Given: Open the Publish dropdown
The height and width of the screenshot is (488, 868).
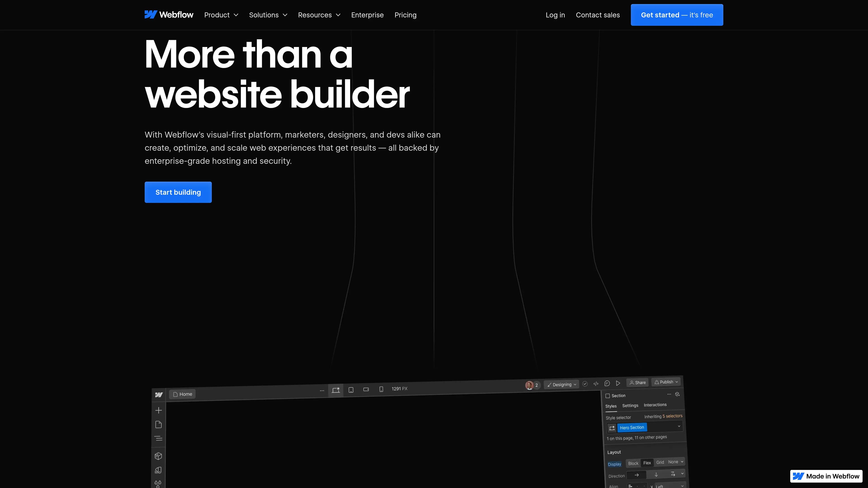Looking at the screenshot, I should (666, 382).
